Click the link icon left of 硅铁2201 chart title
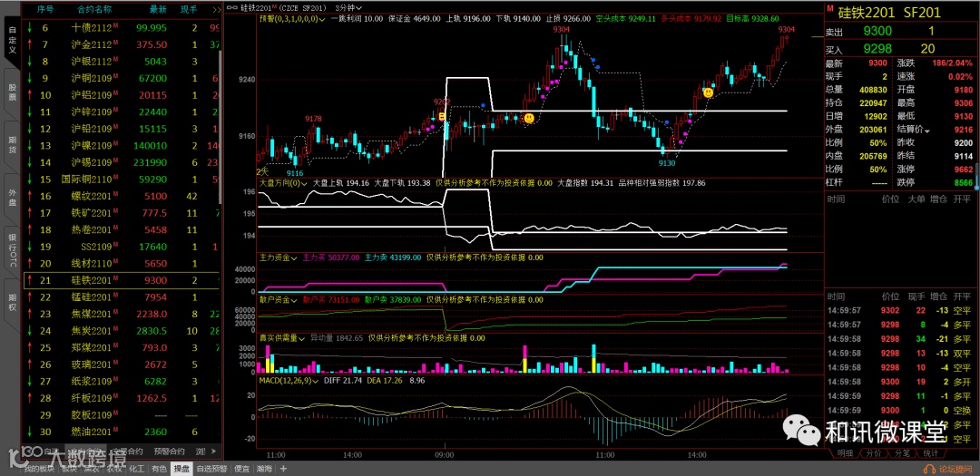The image size is (980, 476). point(232,8)
